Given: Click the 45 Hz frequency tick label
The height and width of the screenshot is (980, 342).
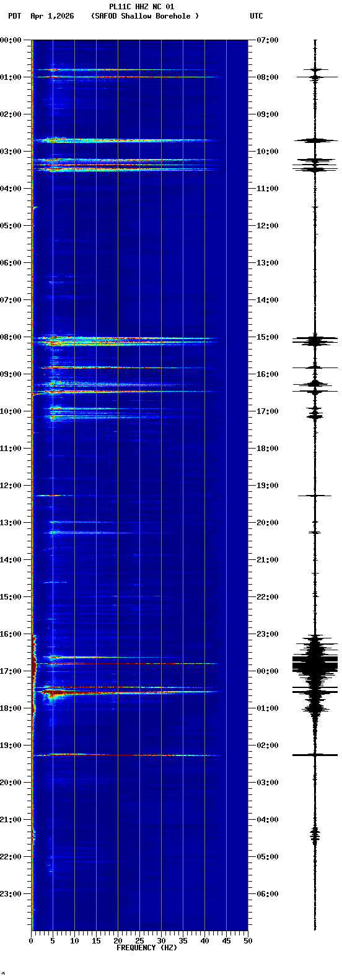Looking at the screenshot, I should (x=226, y=941).
